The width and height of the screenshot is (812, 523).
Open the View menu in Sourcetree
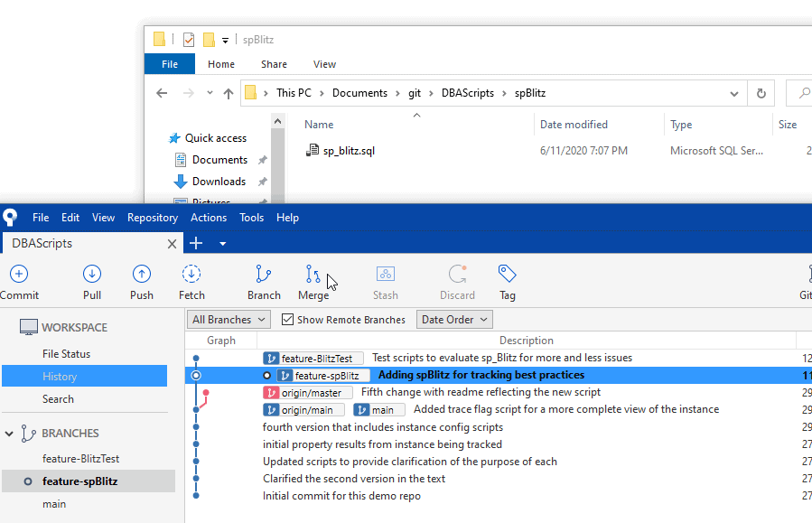point(103,218)
